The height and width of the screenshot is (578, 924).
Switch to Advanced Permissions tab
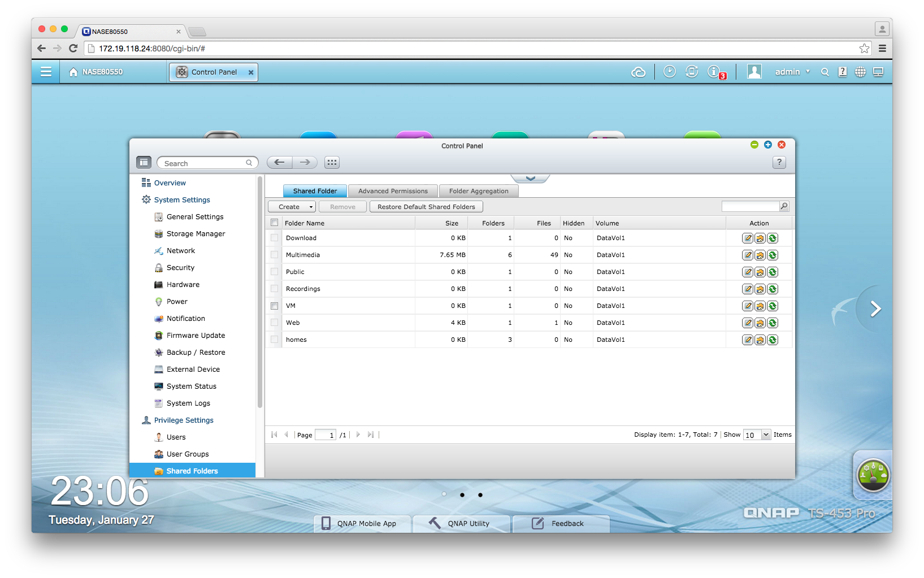[x=393, y=191]
